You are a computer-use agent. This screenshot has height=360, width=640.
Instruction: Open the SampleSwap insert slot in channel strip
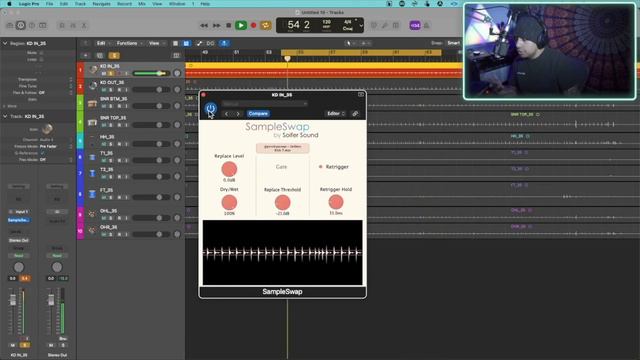point(19,220)
